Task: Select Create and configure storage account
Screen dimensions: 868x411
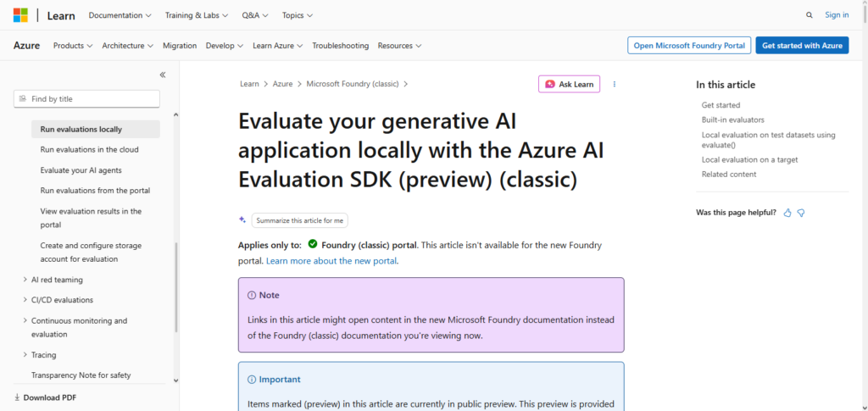Action: (x=91, y=253)
